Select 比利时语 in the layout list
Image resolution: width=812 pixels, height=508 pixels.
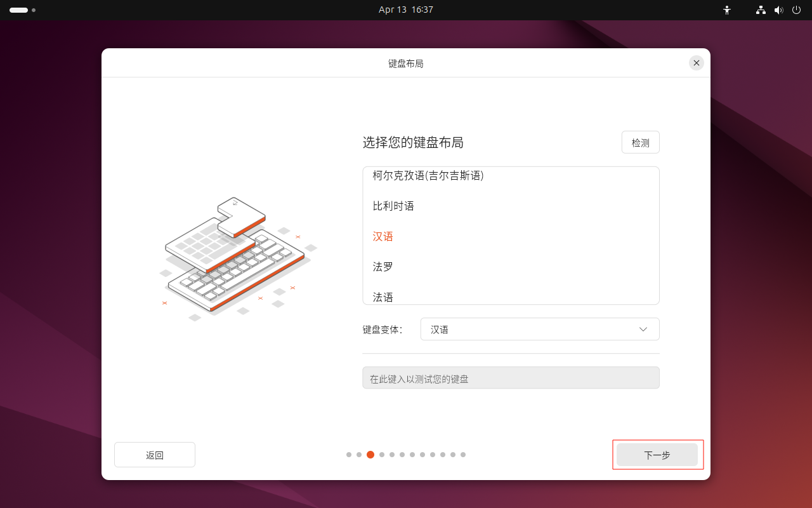511,206
